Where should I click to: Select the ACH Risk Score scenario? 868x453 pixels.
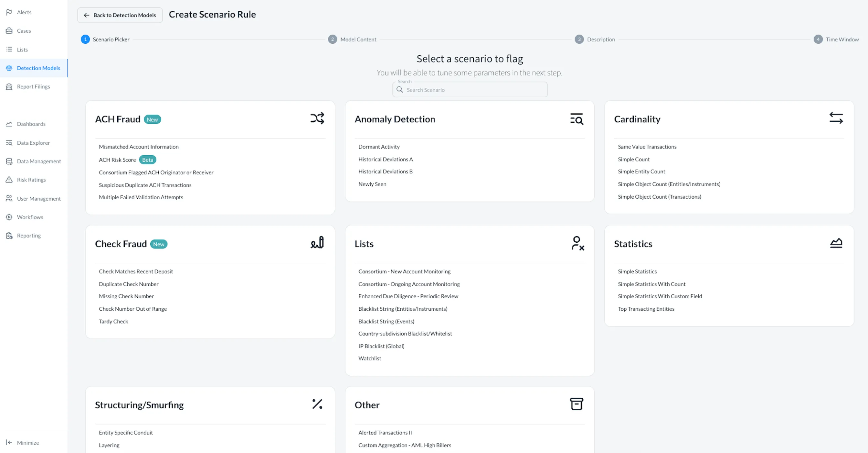[x=117, y=160]
